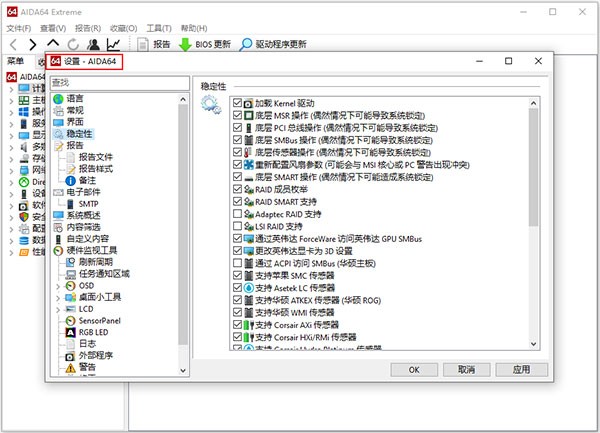Click the 查找 search input field
600x433 pixels.
(118, 82)
